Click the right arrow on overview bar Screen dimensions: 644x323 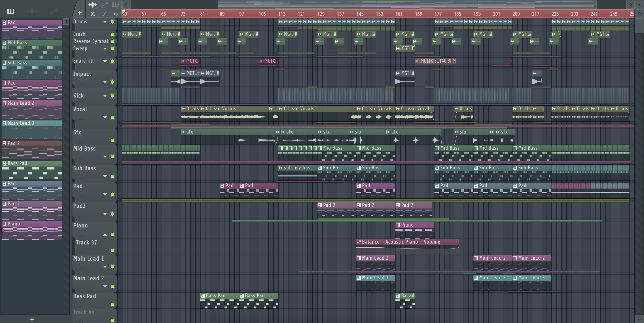coord(631,4)
